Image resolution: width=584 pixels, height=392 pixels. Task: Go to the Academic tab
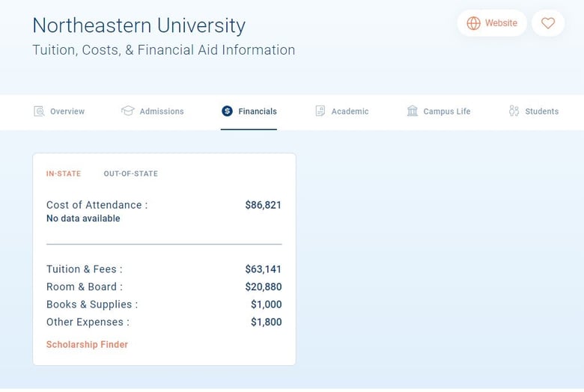350,111
